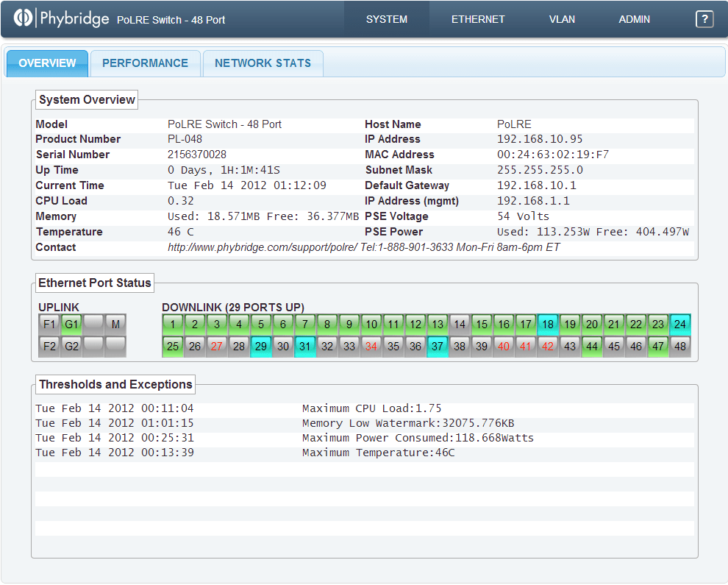Open the help question mark icon

tap(704, 19)
